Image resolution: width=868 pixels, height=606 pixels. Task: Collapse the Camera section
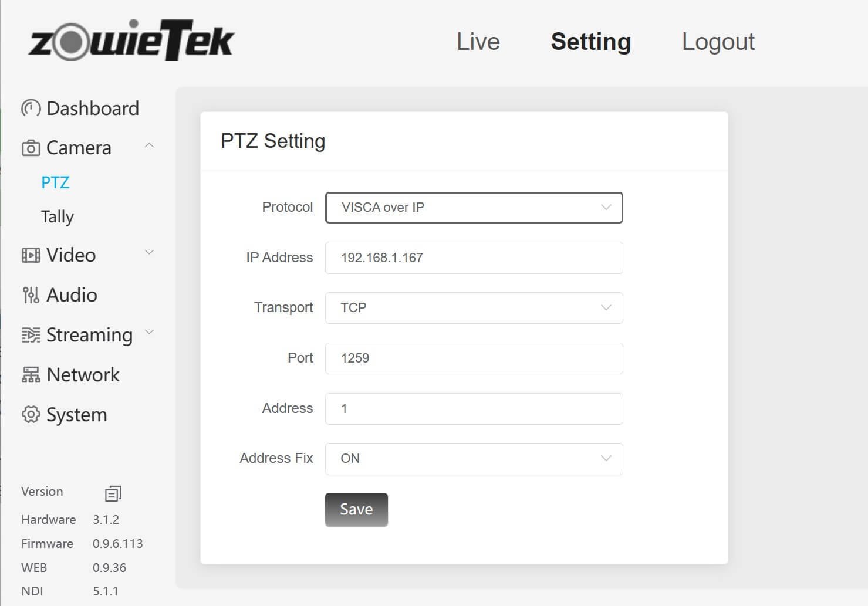coord(150,145)
